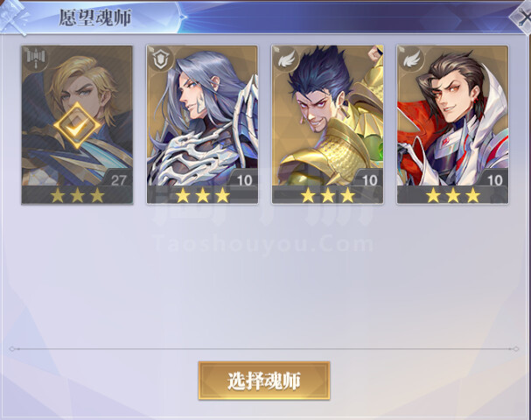Screen dimensions: 531x420
Task: Click the level 27 badge on the blonde card
Action: (118, 180)
